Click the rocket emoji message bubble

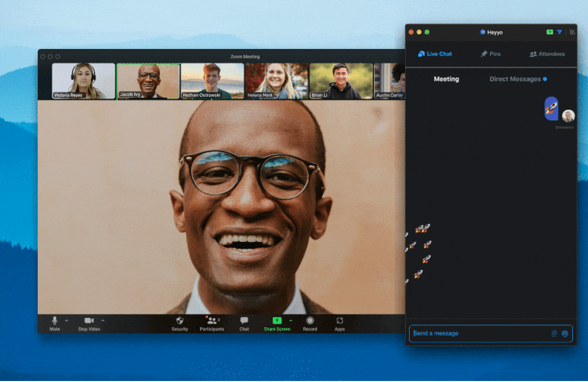tap(551, 108)
